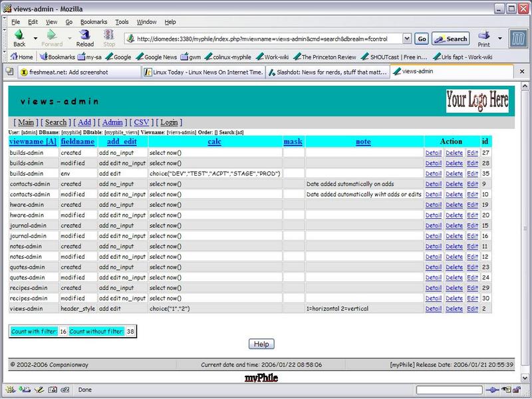
Task: Open the colinux-myphile bookmark
Action: click(x=228, y=57)
